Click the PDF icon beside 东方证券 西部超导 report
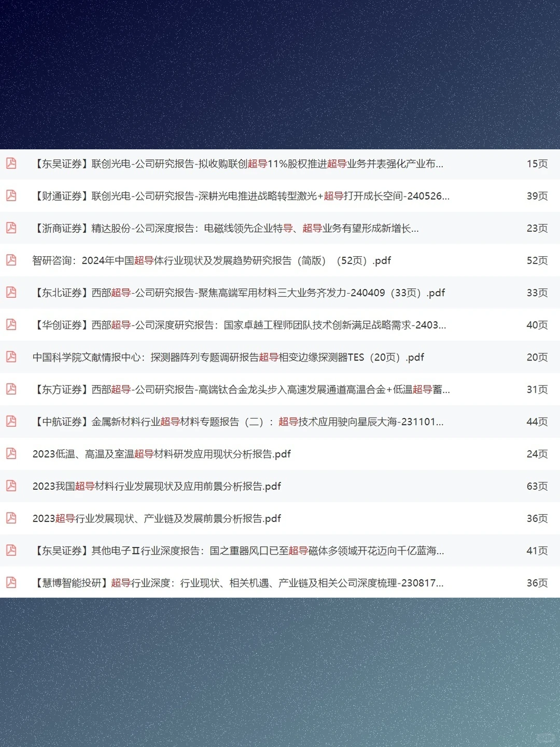 11,390
